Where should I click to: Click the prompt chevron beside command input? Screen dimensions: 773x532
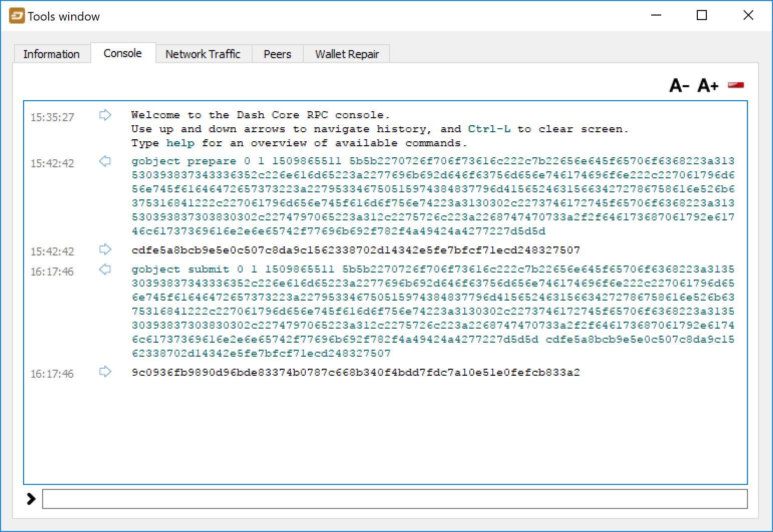click(x=31, y=499)
